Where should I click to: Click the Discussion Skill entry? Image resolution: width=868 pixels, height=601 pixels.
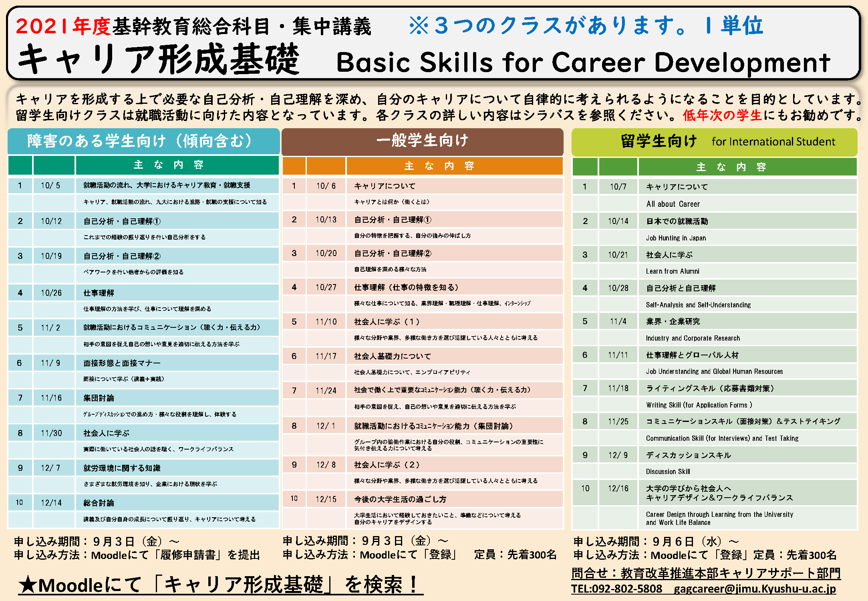point(668,472)
